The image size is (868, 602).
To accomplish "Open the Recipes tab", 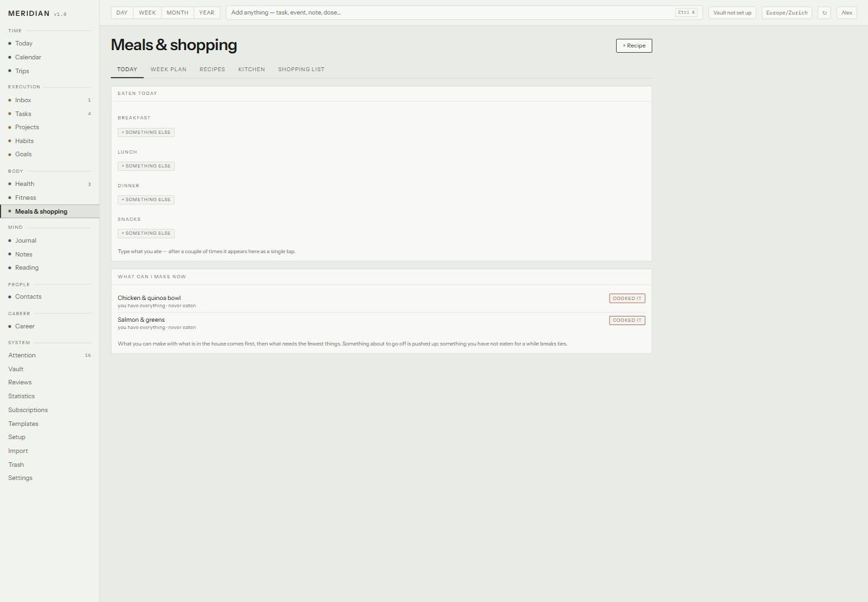I will click(212, 69).
